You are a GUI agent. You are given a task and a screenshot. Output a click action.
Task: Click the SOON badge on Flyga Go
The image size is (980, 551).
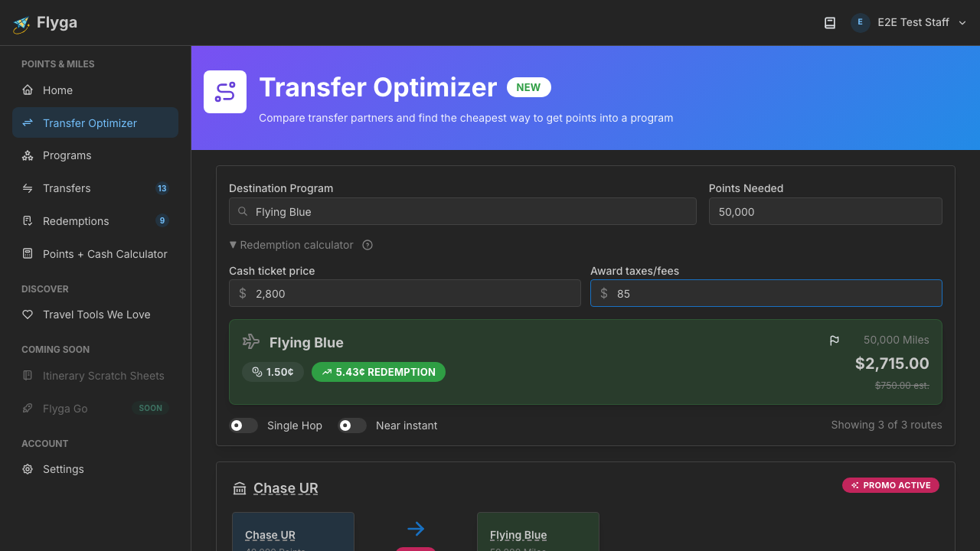[x=151, y=409]
